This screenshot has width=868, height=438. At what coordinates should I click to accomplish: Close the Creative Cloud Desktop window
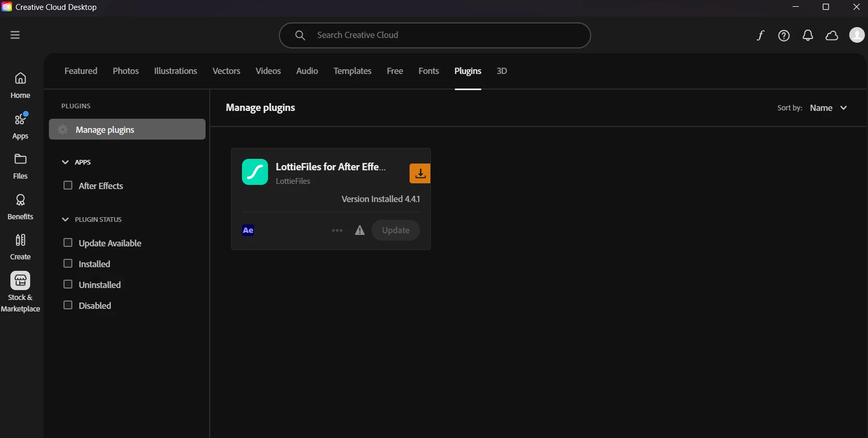[x=856, y=7]
